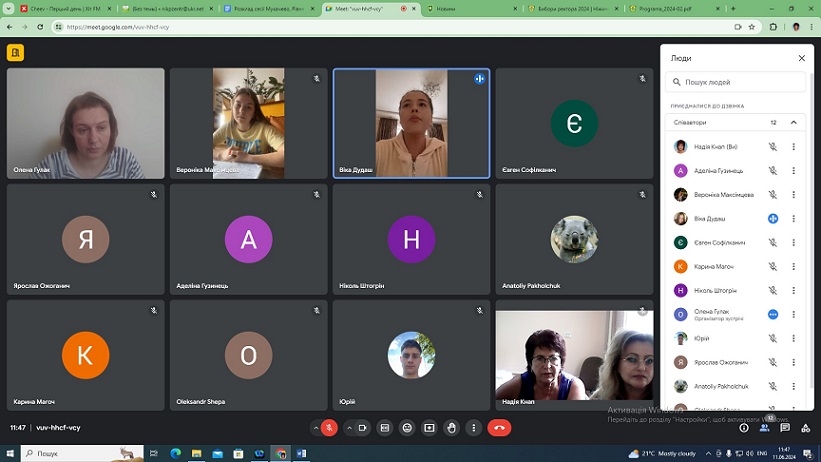Open video settings arrow beside the camera
This screenshot has height=462, width=821.
click(x=349, y=428)
